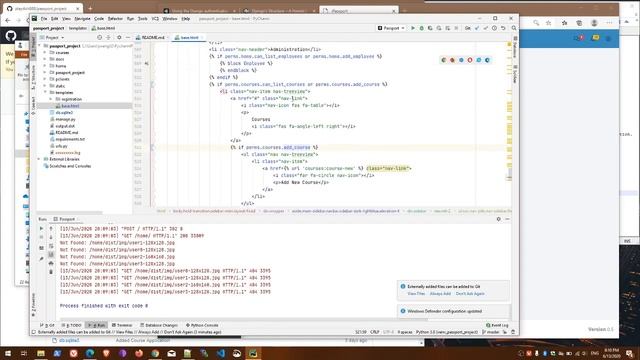The image size is (640, 360).
Task: Open Run panel settings with the gear icon
Action: (498, 219)
